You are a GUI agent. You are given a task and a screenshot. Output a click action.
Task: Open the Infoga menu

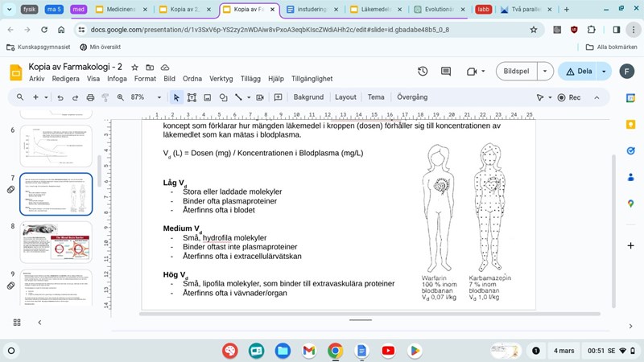(x=117, y=79)
